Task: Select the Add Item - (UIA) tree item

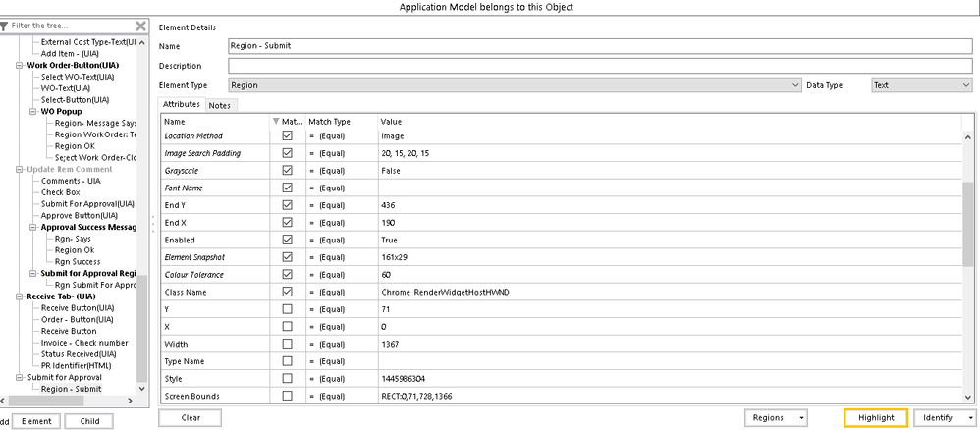Action: [x=70, y=54]
